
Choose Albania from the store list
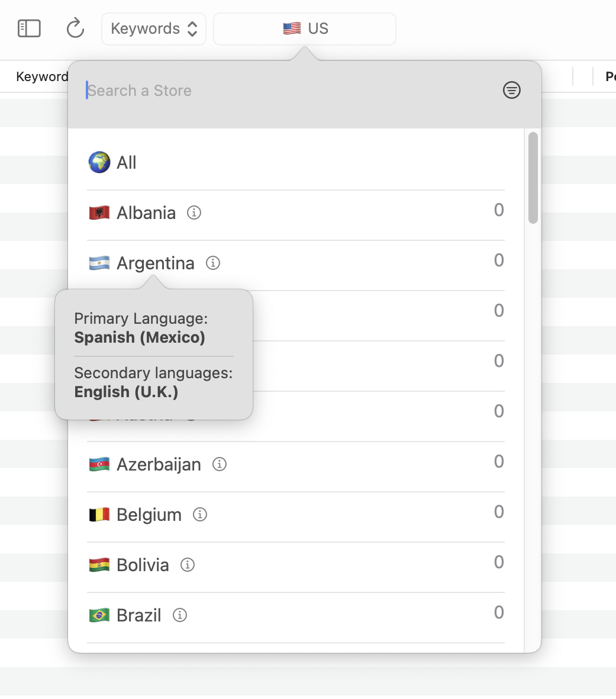(146, 213)
